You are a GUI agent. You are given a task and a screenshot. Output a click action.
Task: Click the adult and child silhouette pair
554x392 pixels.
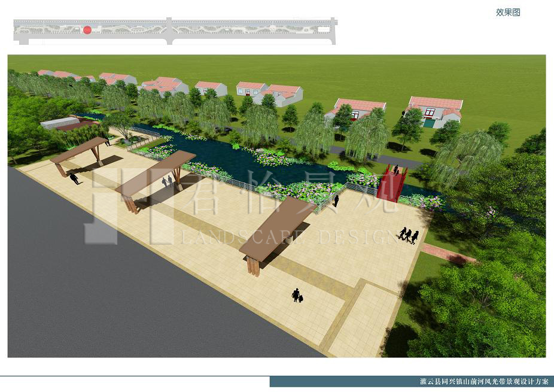pyautogui.click(x=296, y=295)
